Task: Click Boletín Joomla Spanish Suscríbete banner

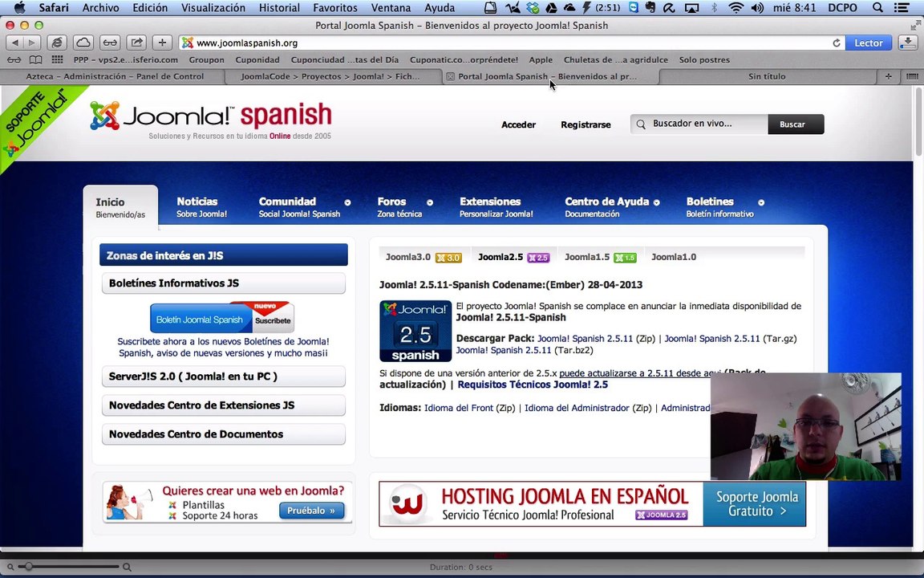Action: (222, 319)
